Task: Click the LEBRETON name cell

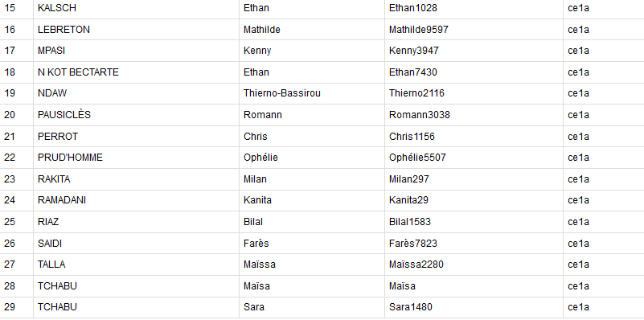Action: pos(136,30)
